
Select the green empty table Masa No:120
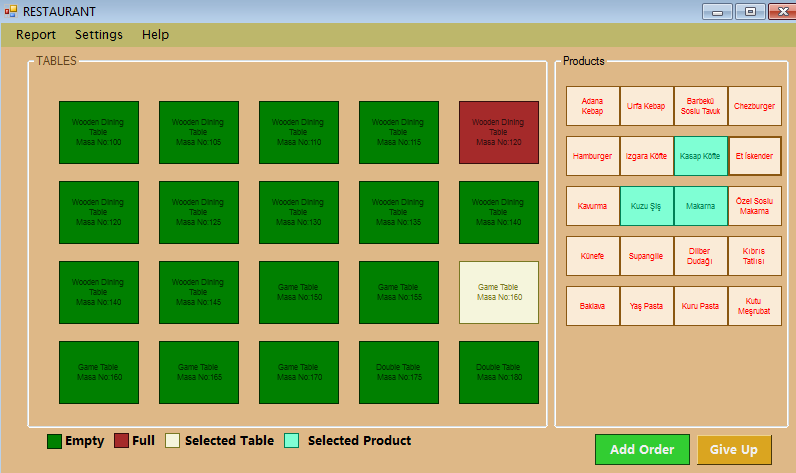99,213
